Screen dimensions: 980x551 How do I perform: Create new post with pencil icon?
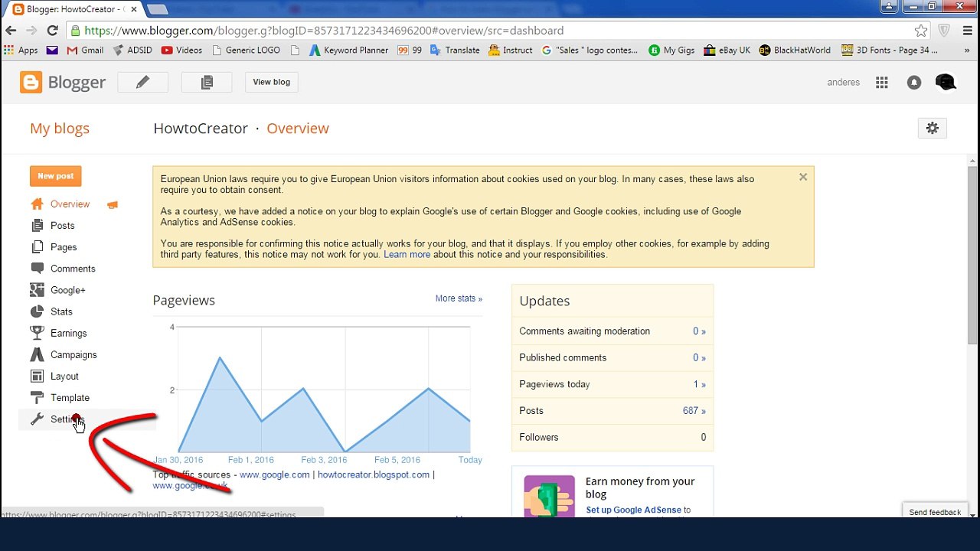(x=142, y=82)
